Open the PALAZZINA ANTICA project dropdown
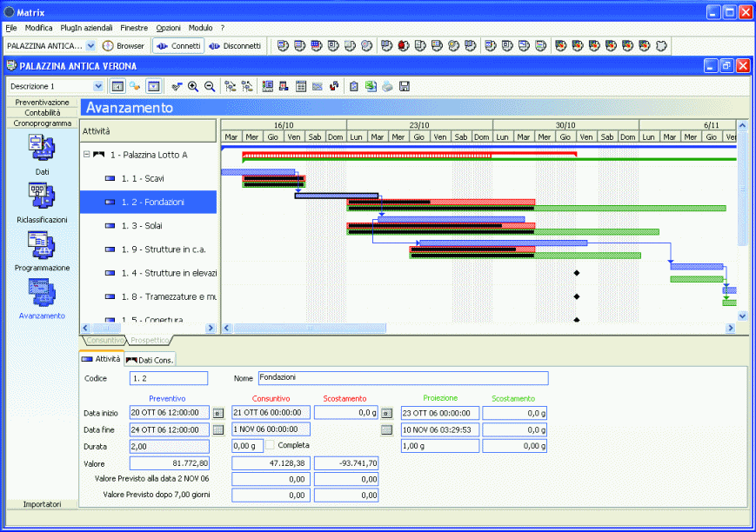 point(90,46)
